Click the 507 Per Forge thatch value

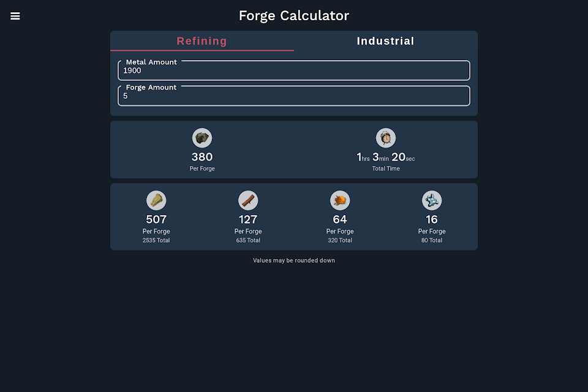click(156, 219)
